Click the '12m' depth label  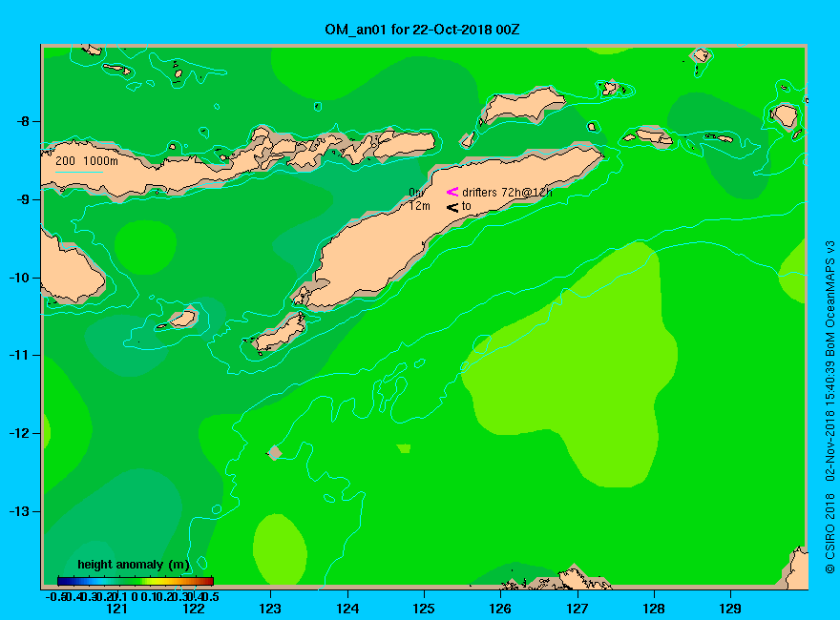[419, 206]
